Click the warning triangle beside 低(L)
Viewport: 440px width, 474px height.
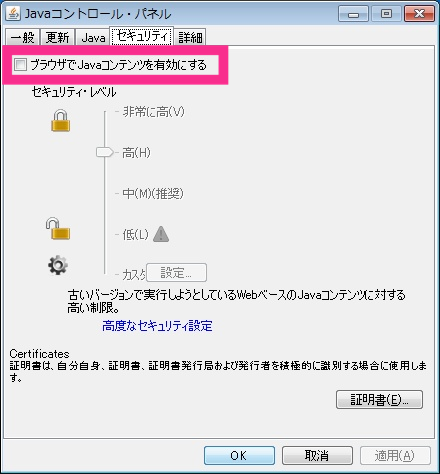(x=161, y=234)
